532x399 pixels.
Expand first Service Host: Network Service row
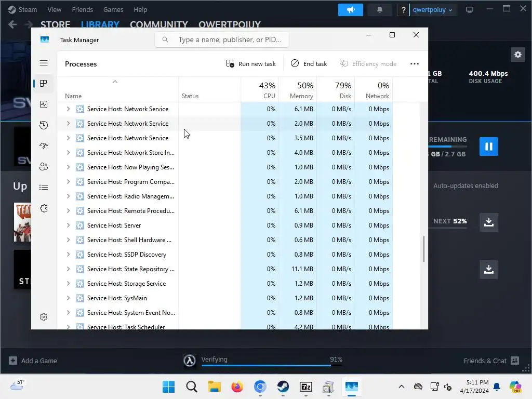pyautogui.click(x=68, y=109)
